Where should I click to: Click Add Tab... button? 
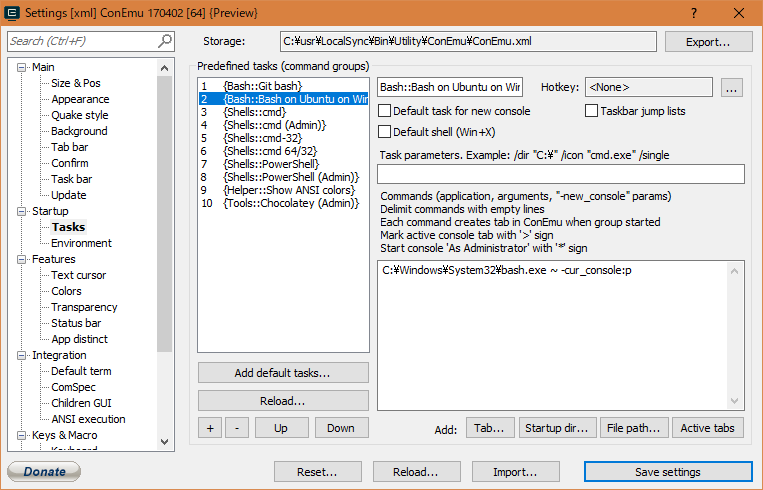(x=490, y=428)
